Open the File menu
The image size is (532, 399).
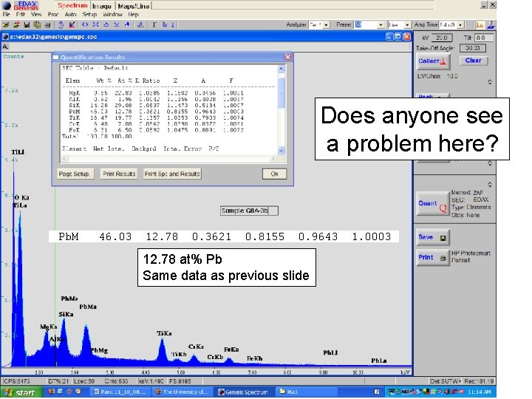(6, 14)
